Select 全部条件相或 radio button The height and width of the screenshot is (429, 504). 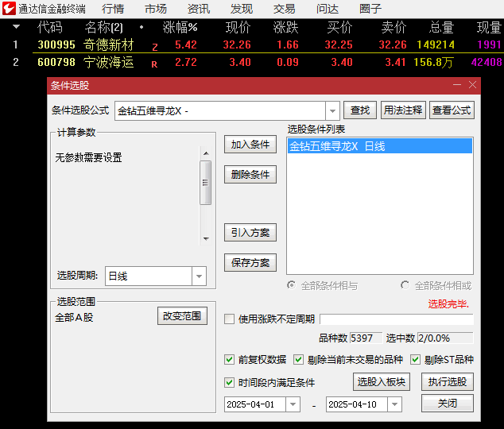(x=405, y=285)
